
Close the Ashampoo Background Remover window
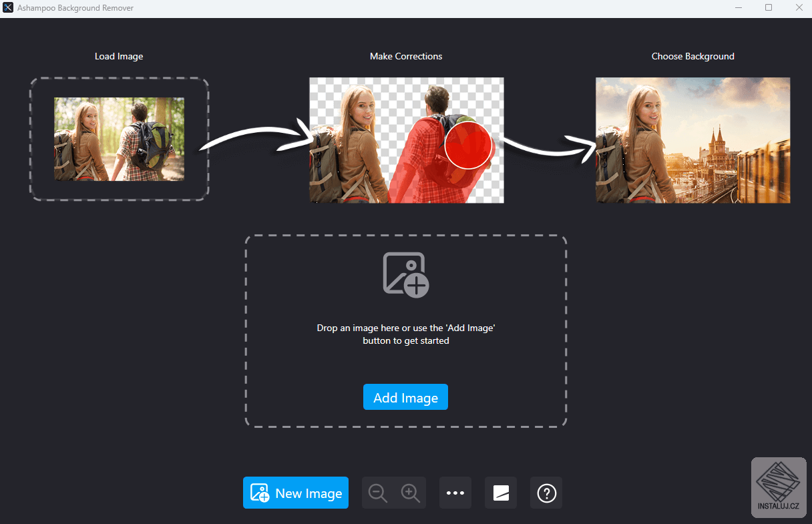point(799,8)
